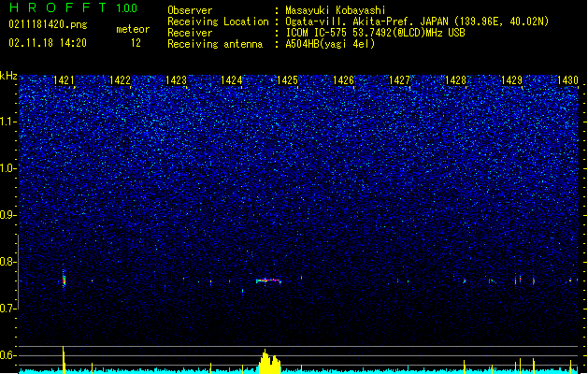Viewport: 588px width, 374px height.
Task: Click the 1424 time axis marker
Action: (232, 80)
